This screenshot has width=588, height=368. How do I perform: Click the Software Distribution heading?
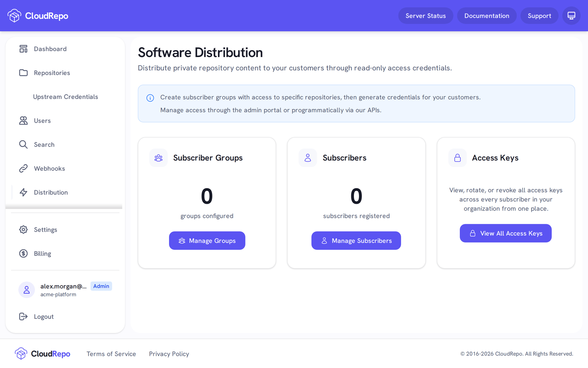pyautogui.click(x=200, y=53)
